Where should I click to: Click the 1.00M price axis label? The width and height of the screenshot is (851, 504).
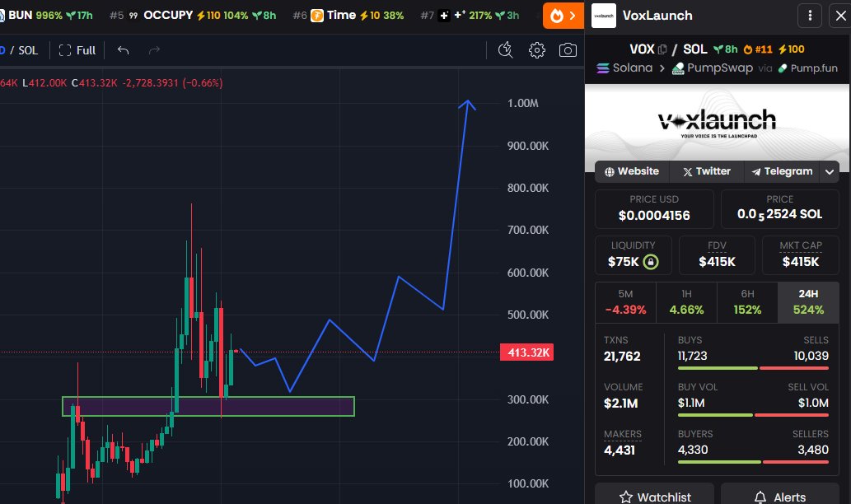[522, 103]
